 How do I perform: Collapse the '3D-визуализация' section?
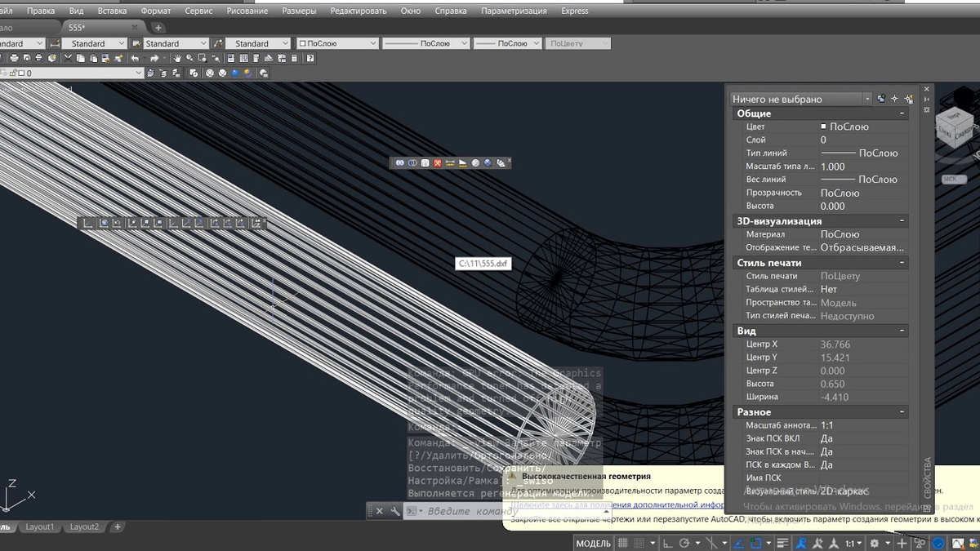tap(902, 221)
